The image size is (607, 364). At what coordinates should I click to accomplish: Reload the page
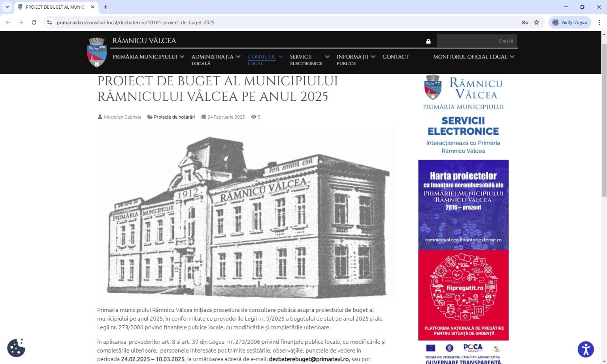pyautogui.click(x=34, y=23)
